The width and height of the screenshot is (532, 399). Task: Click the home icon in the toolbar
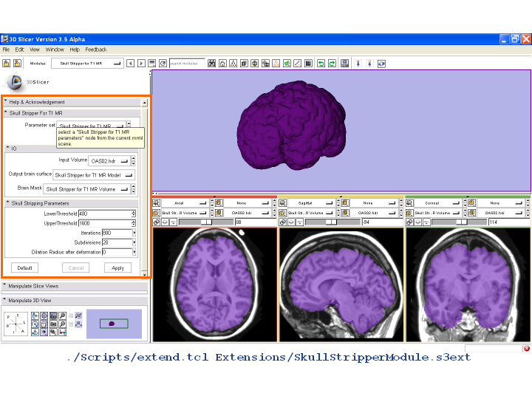[x=222, y=64]
